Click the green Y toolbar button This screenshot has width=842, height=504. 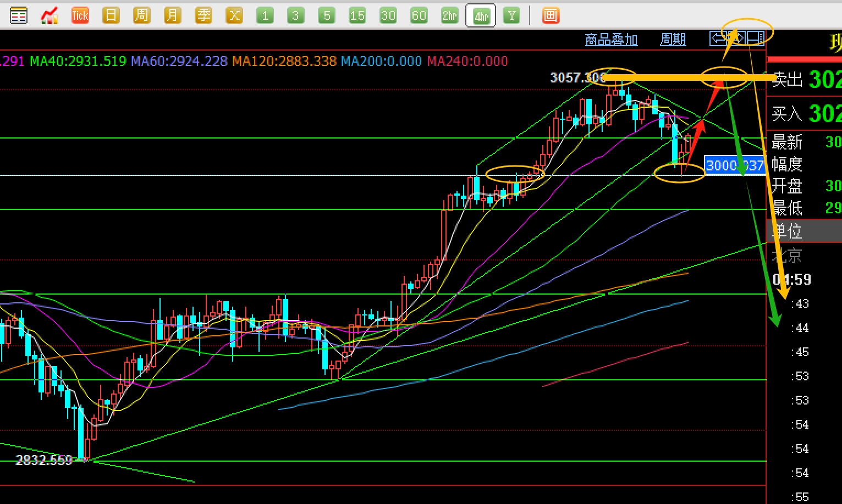pos(511,15)
